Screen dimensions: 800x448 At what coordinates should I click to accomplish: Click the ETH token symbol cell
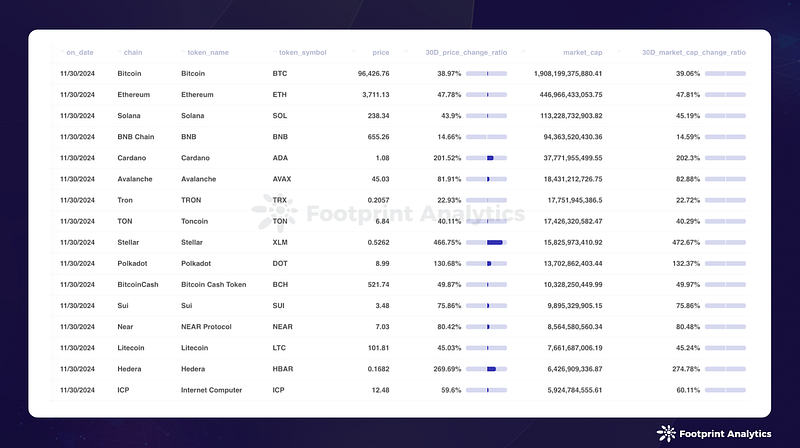280,95
